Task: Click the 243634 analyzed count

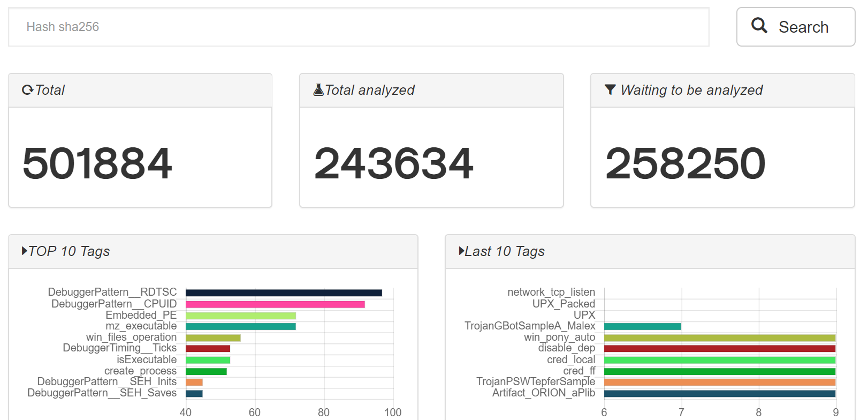Action: pyautogui.click(x=394, y=163)
